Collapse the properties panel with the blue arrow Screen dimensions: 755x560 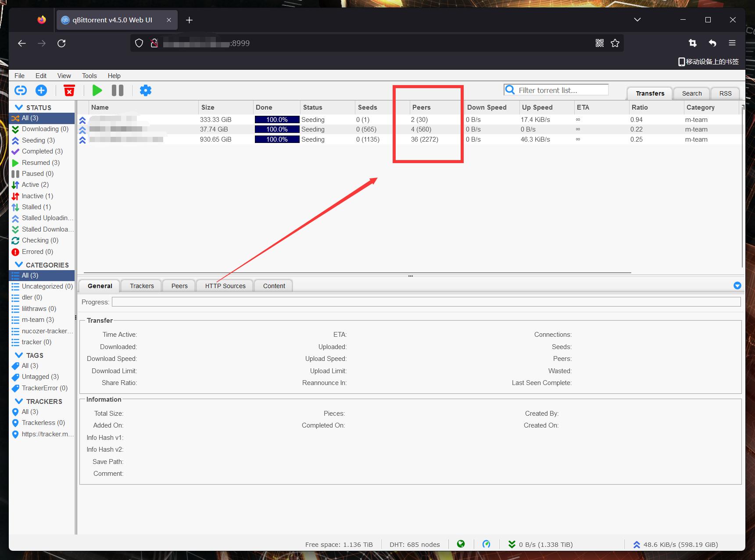pos(737,285)
